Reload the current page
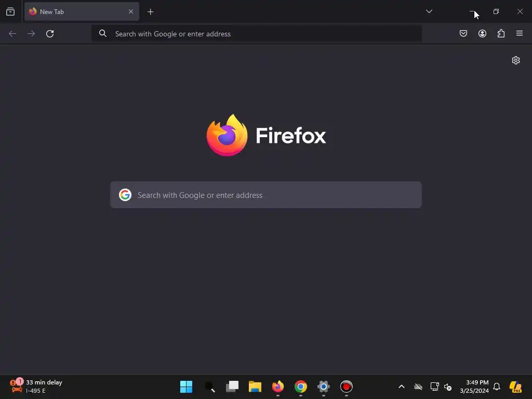The height and width of the screenshot is (399, 532). click(50, 34)
